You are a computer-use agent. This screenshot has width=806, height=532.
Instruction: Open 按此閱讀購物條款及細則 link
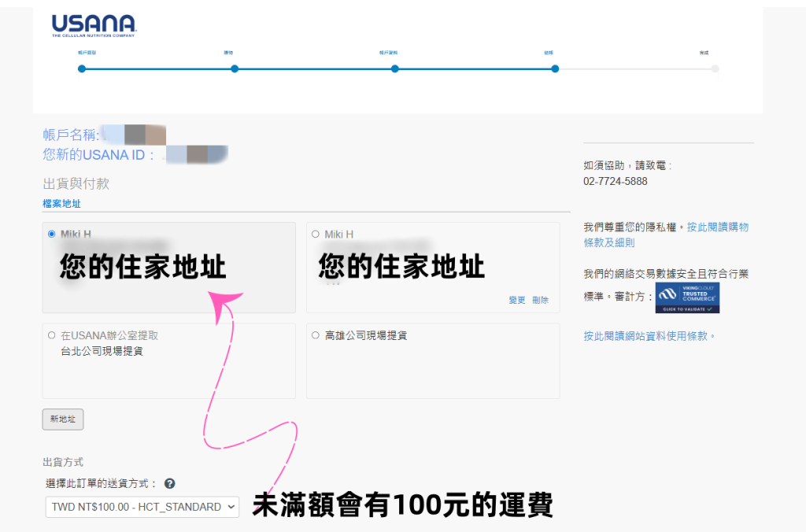tap(666, 235)
